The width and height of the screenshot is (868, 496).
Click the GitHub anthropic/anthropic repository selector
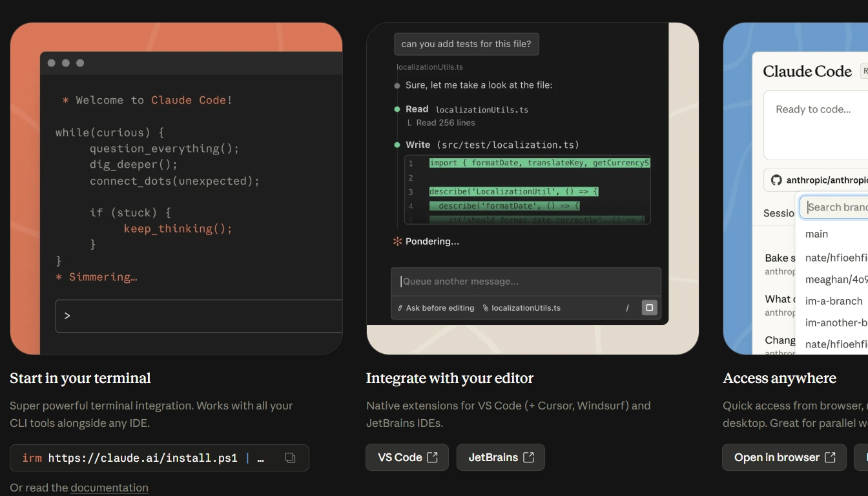click(x=816, y=180)
